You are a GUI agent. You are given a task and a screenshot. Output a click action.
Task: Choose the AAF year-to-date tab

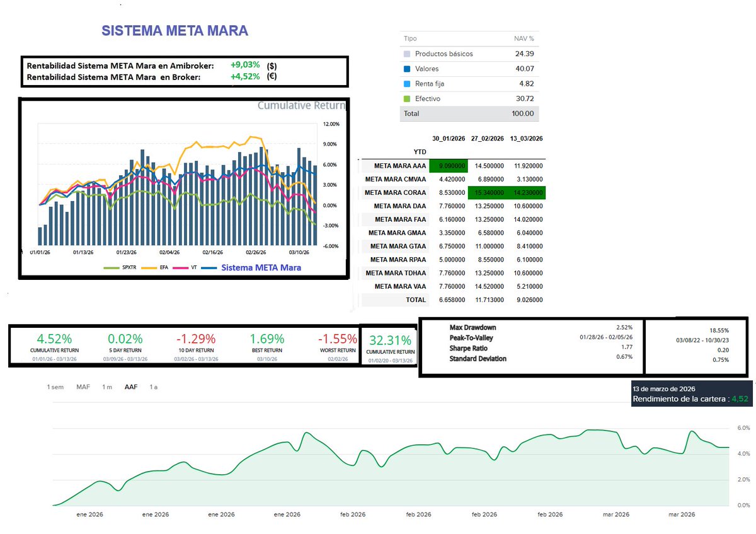coord(131,387)
